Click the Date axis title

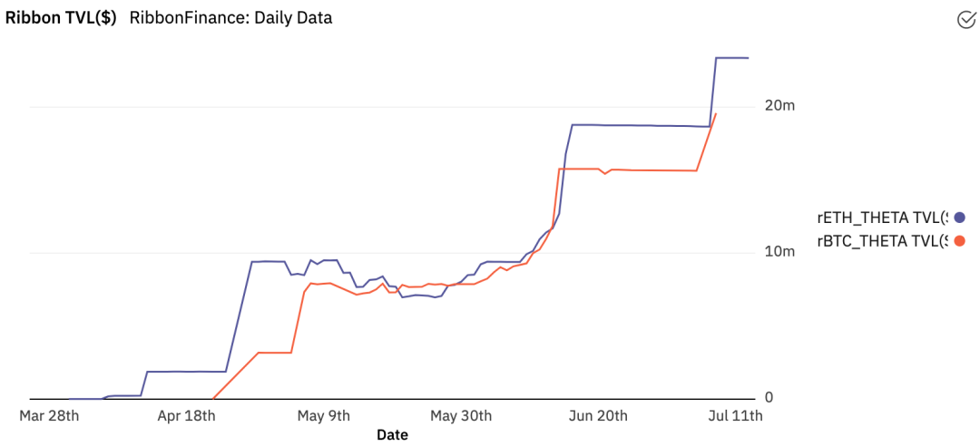[393, 435]
